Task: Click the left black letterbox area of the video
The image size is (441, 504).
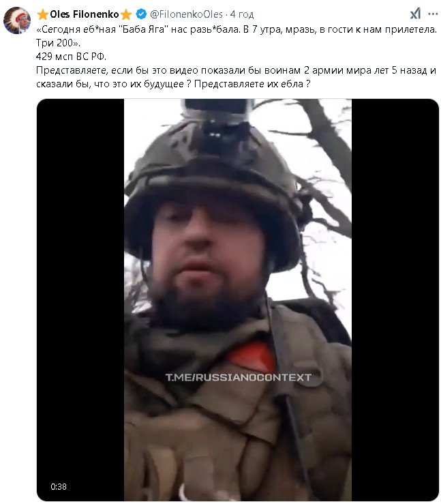Action: [80, 299]
